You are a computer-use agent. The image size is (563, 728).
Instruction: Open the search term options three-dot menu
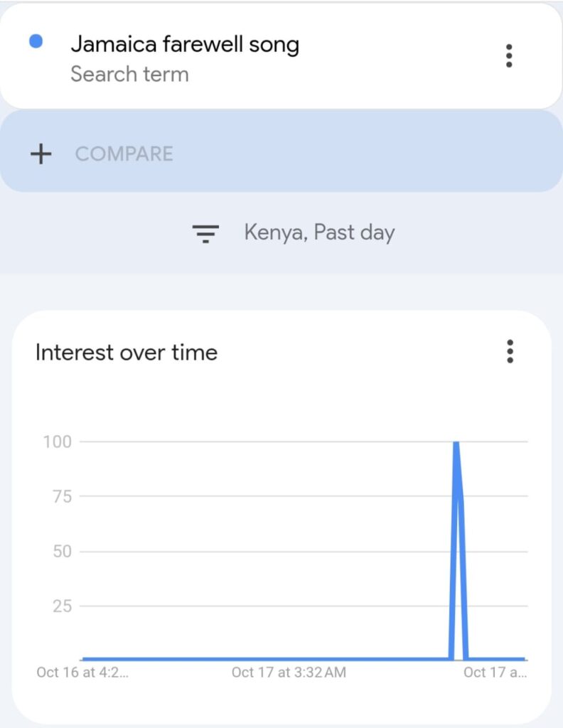coord(508,55)
